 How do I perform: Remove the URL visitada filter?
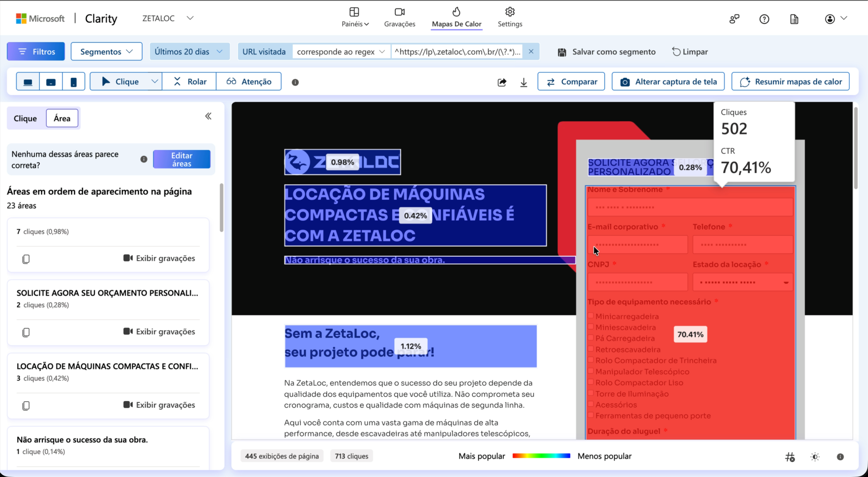531,52
